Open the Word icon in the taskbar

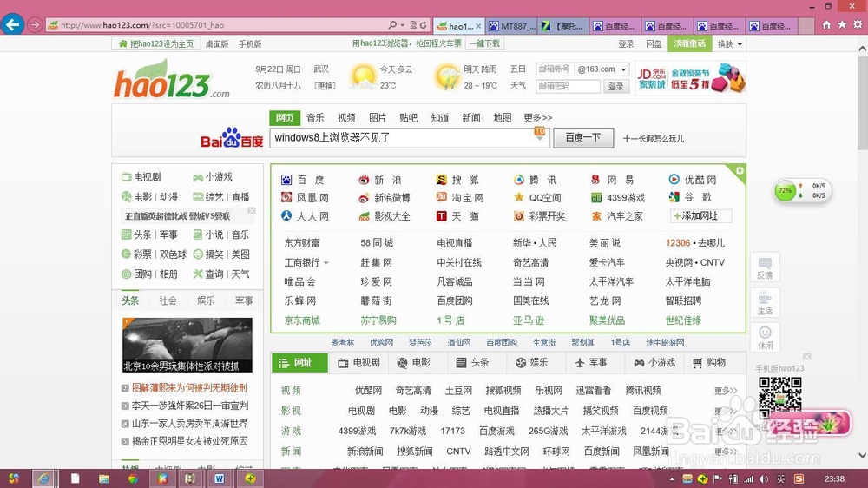pyautogui.click(x=220, y=478)
